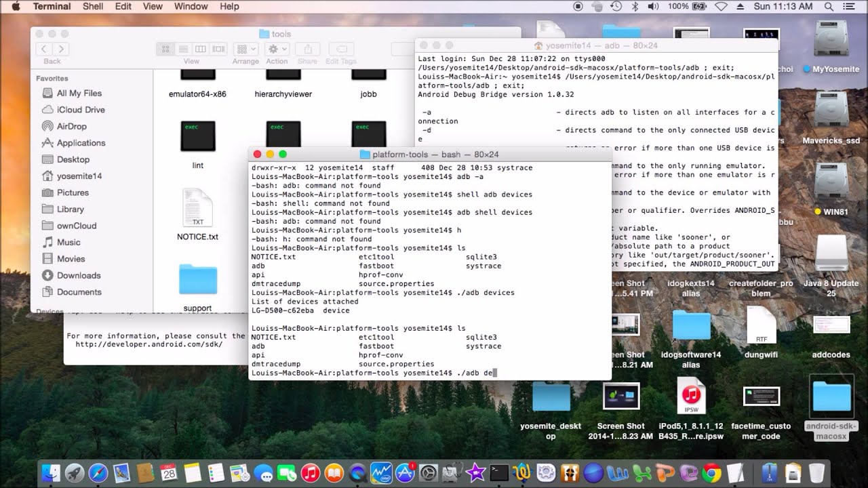Image resolution: width=868 pixels, height=488 pixels.
Task: Open Launchpad from the Dock
Action: pyautogui.click(x=75, y=472)
